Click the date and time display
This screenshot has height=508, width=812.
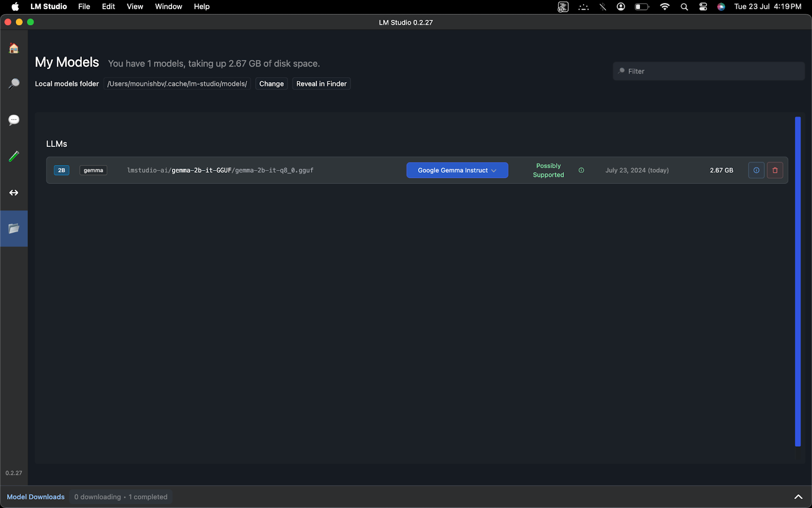[x=768, y=7]
